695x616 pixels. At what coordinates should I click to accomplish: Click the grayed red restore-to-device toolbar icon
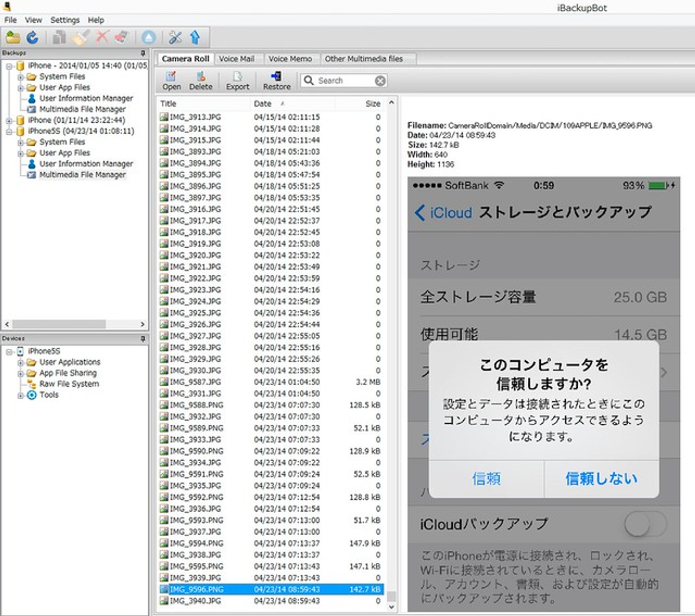pos(121,37)
